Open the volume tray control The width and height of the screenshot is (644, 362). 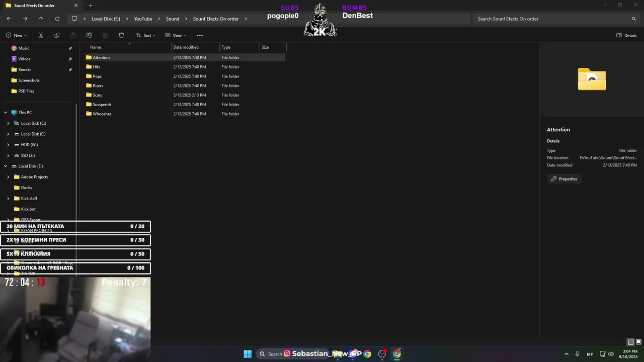pos(611,354)
